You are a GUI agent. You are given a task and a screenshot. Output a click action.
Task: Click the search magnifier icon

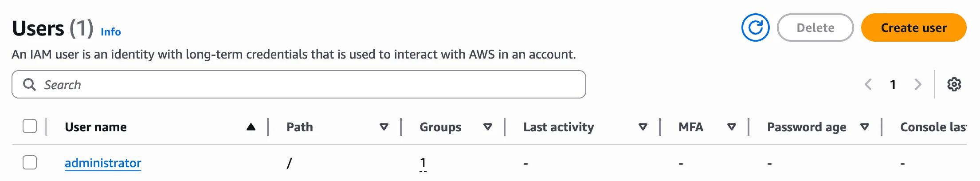click(x=29, y=84)
